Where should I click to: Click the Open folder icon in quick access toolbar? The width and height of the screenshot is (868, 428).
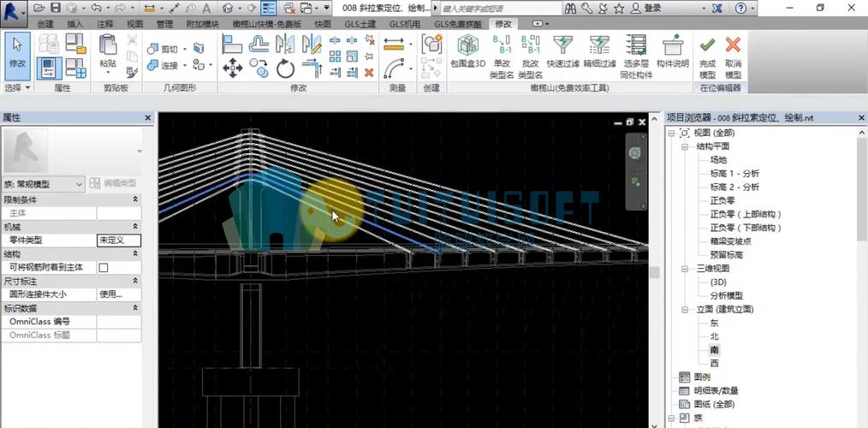tap(39, 8)
